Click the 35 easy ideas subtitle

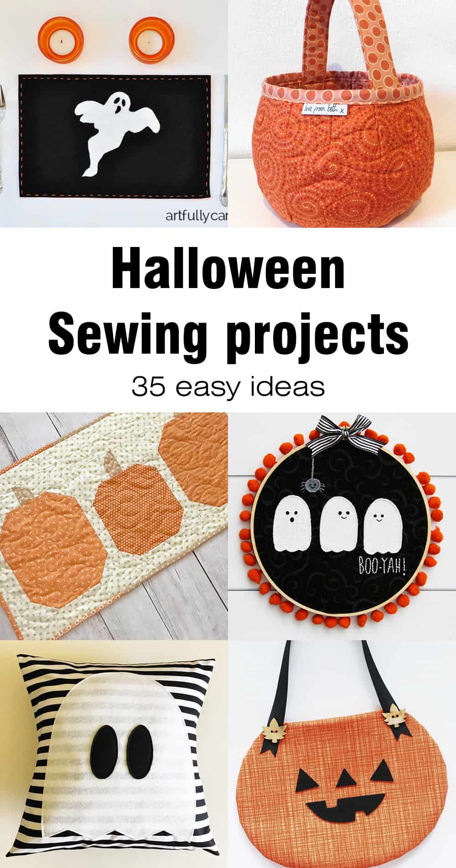228,386
